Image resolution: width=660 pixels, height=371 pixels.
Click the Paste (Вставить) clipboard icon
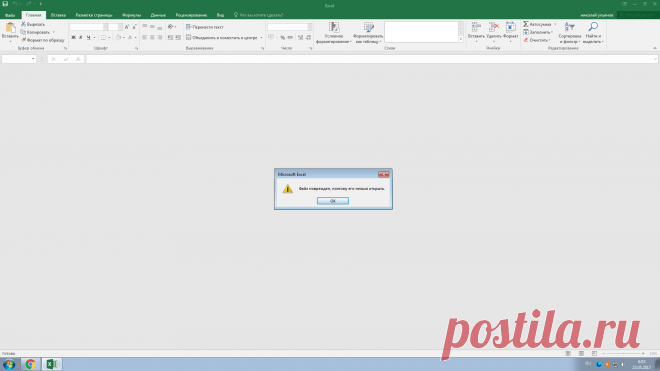pos(10,28)
